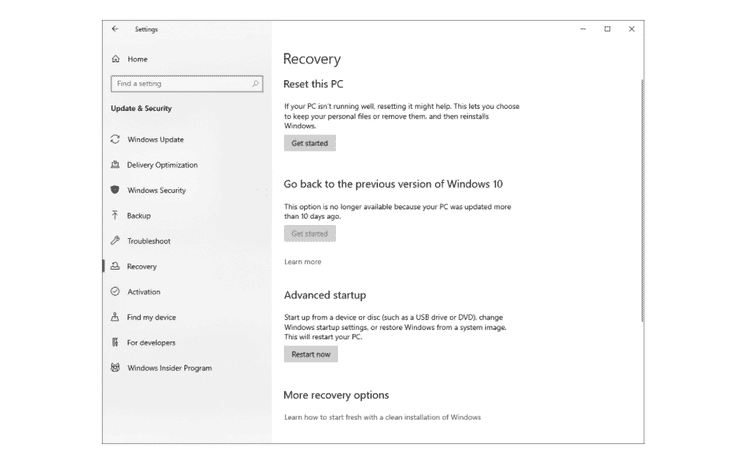Click the Windows Insider Program cat icon

(115, 367)
